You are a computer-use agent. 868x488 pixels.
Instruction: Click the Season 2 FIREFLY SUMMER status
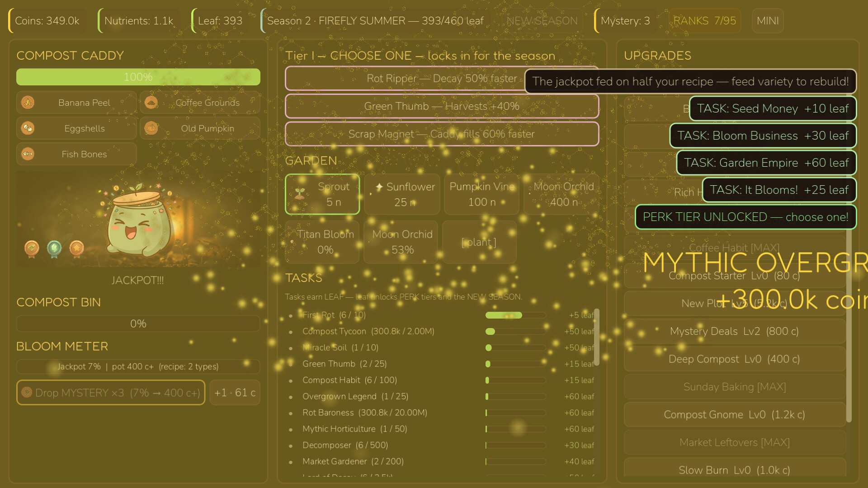[375, 21]
